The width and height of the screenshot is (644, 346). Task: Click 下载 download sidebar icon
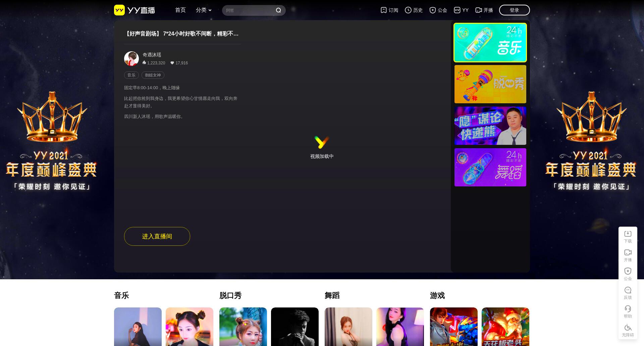[628, 237]
